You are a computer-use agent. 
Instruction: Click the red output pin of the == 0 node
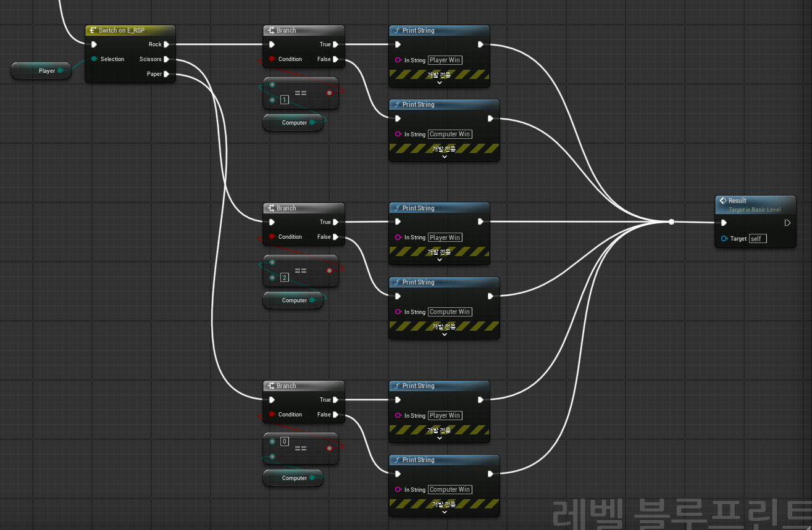click(329, 449)
